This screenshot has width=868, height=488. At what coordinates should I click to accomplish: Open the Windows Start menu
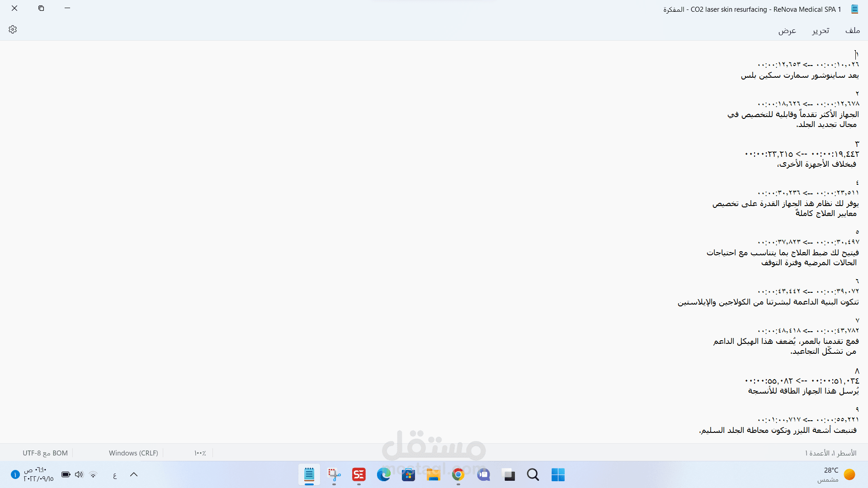pyautogui.click(x=558, y=475)
